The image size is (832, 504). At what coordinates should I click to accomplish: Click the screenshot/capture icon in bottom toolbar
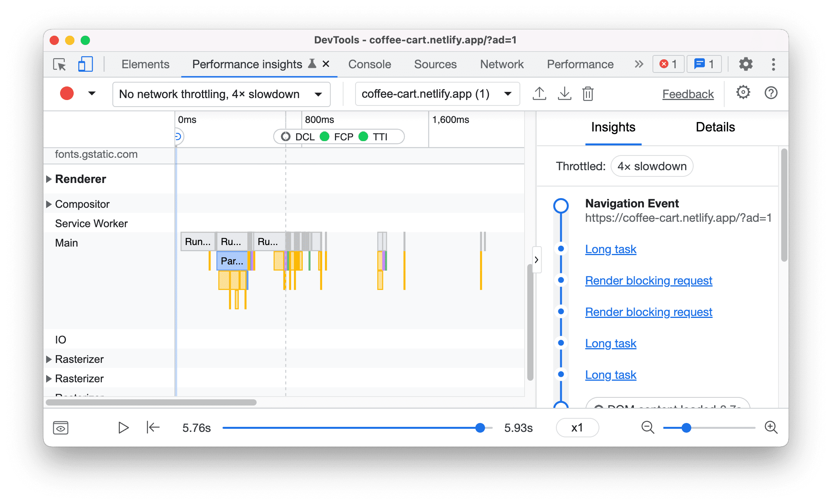click(60, 428)
